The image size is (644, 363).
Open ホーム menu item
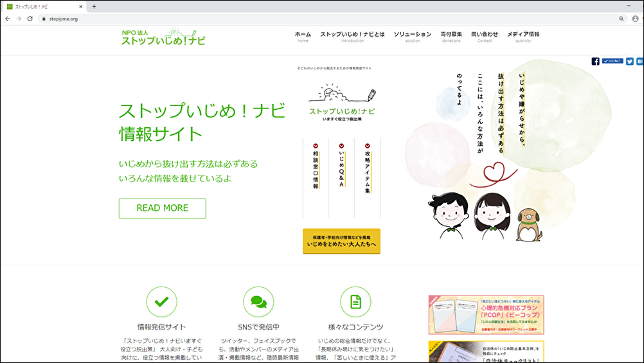click(x=303, y=37)
